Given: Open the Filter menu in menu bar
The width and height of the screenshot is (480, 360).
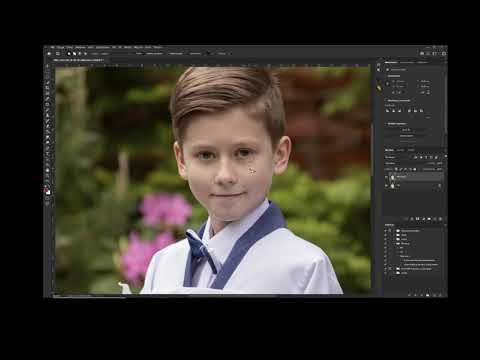Looking at the screenshot, I should click(x=114, y=47).
